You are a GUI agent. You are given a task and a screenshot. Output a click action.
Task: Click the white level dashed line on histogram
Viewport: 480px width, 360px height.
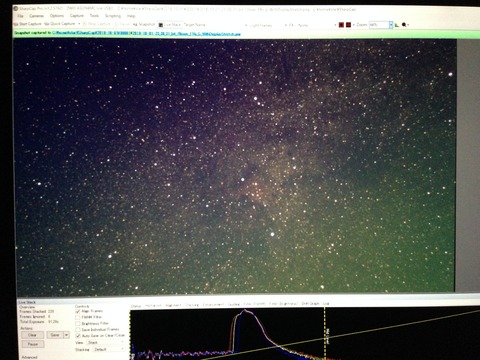click(x=325, y=333)
